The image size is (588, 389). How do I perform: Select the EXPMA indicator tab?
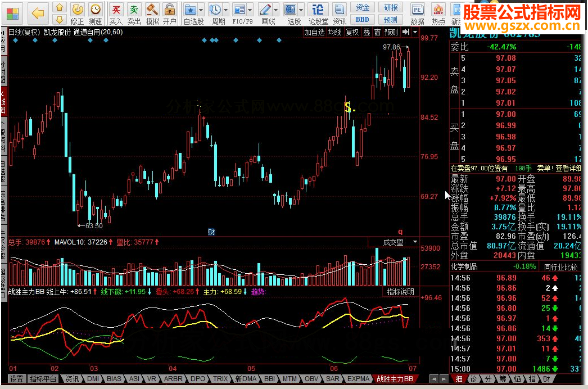359,379
